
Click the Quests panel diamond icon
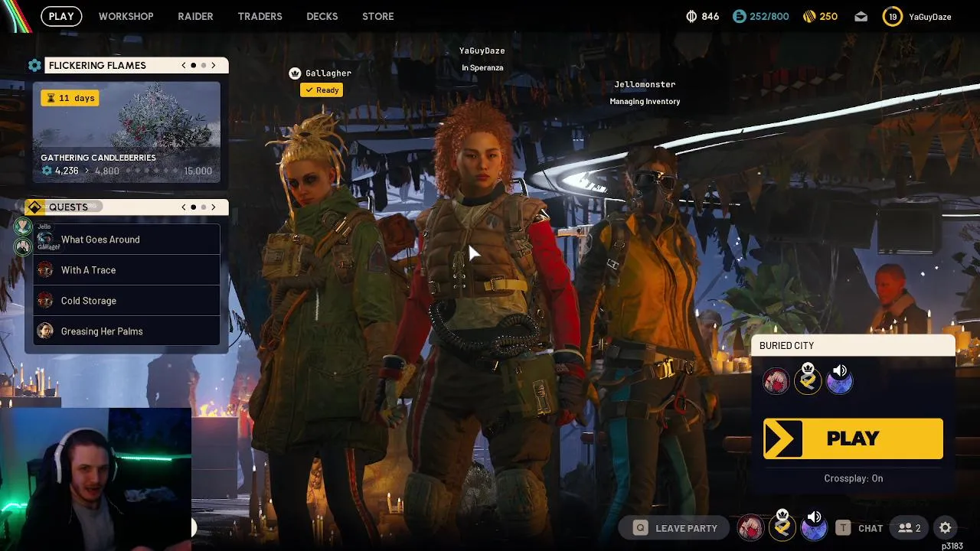[x=34, y=207]
